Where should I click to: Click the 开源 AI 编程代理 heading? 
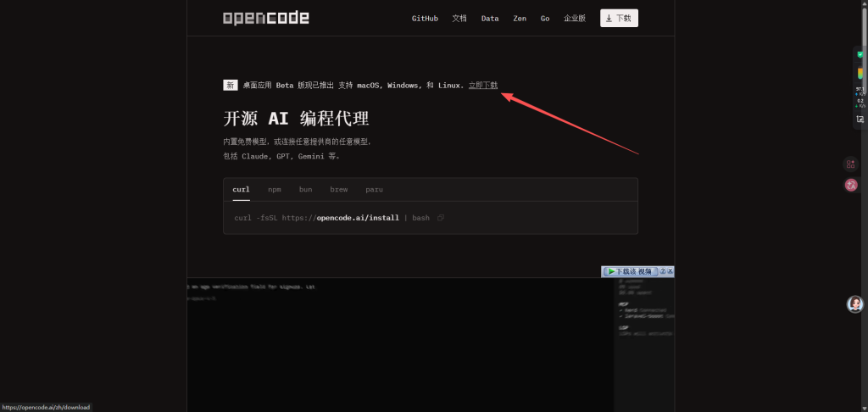(296, 119)
